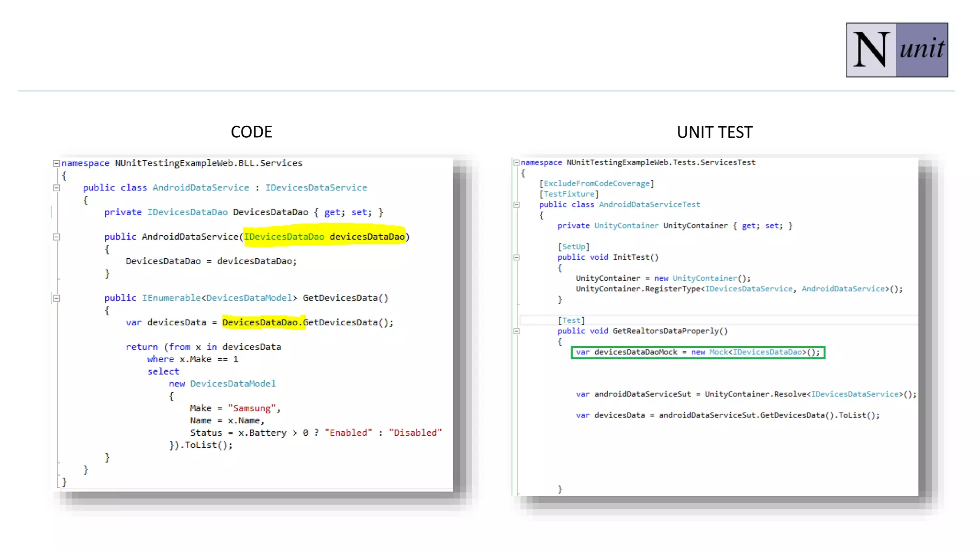Collapse the AndroidDataService class block
This screenshot has height=551, width=980.
[56, 188]
